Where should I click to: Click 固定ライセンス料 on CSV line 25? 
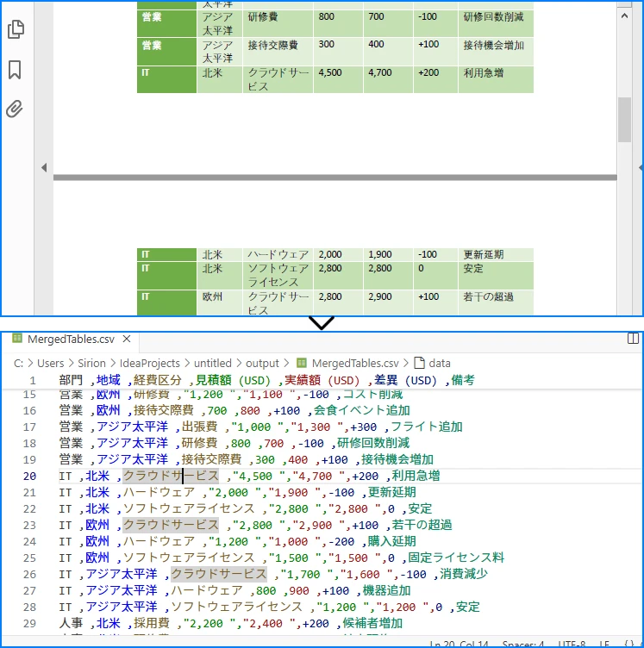click(x=456, y=558)
